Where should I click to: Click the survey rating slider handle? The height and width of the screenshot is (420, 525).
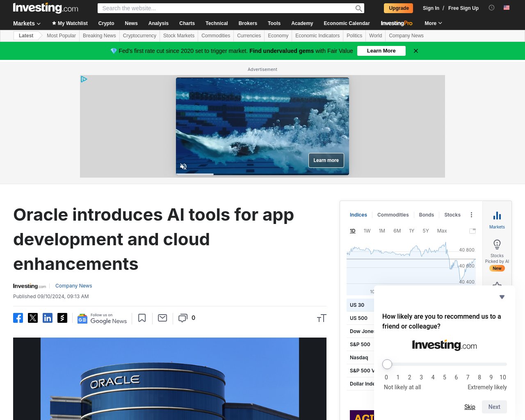click(x=387, y=364)
